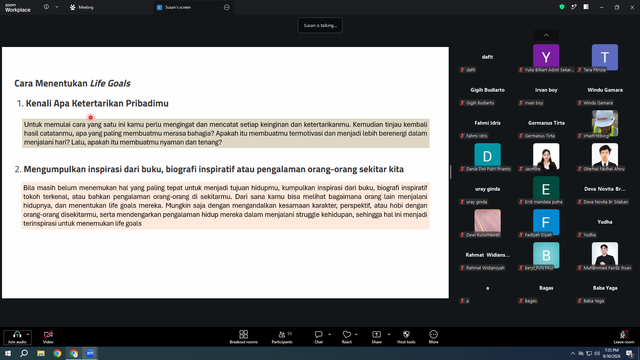The height and width of the screenshot is (360, 640).
Task: Collapse gallery with the up chevron
Action: [x=546, y=35]
